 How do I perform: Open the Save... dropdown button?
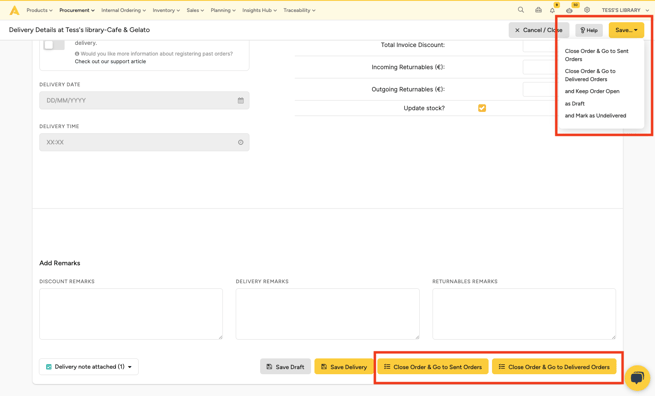pos(626,30)
